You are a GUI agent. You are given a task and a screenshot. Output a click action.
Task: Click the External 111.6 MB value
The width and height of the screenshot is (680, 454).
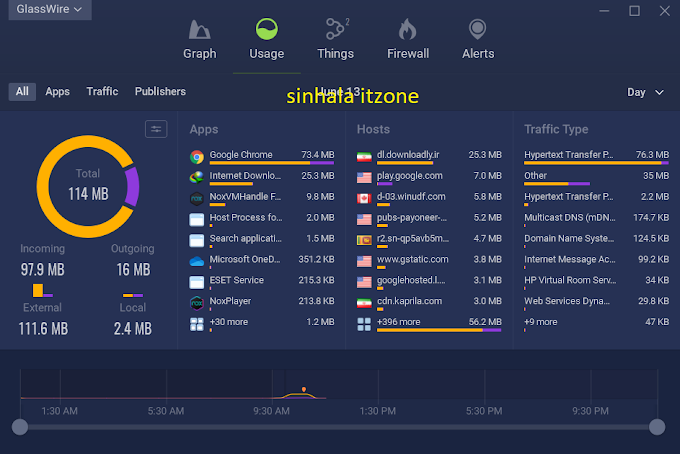point(43,329)
